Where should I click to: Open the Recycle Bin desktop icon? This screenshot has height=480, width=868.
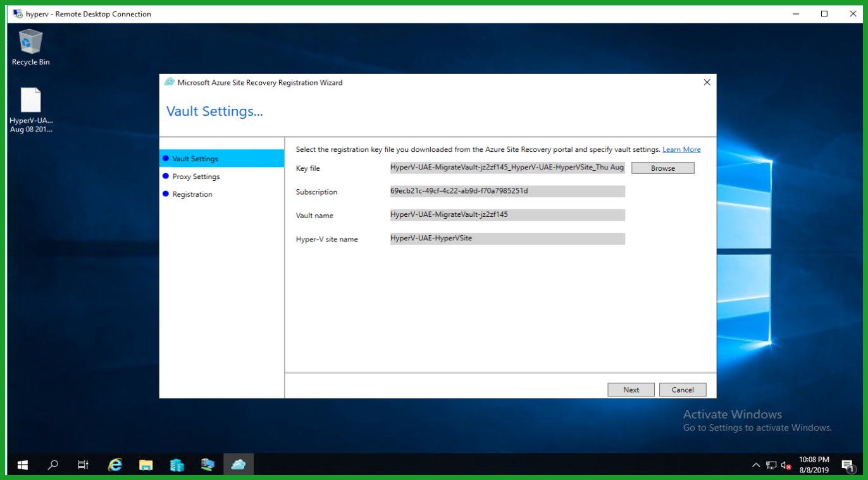pyautogui.click(x=30, y=47)
